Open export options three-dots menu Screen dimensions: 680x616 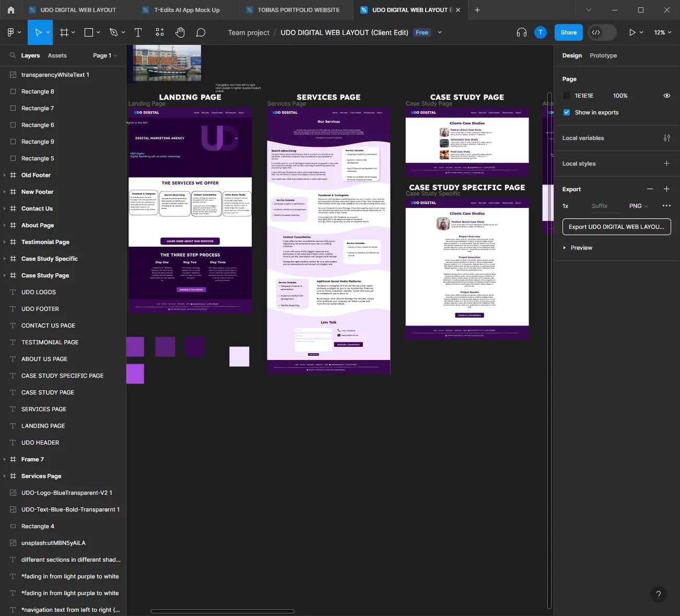pos(666,206)
